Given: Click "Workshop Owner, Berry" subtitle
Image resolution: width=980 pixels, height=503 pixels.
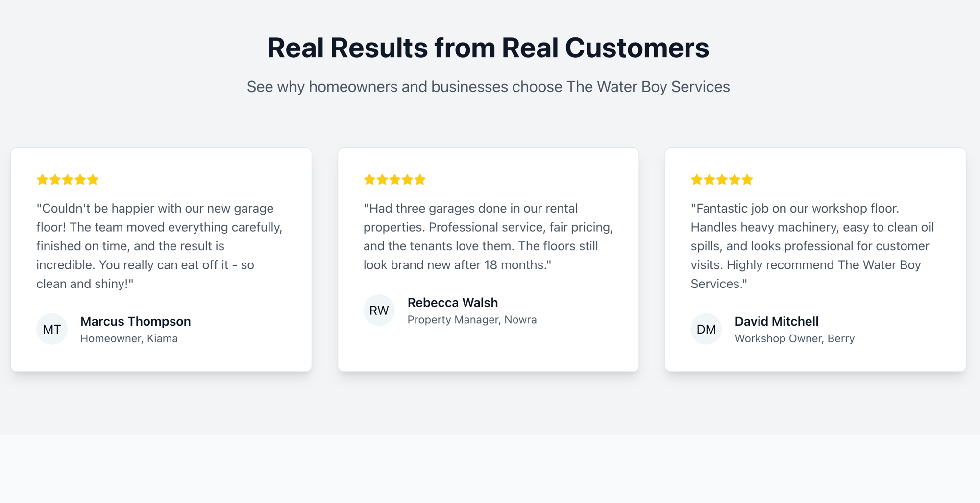Looking at the screenshot, I should (x=795, y=338).
